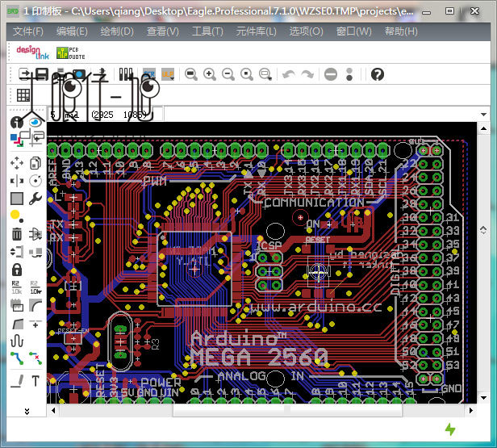Expand more tools double chevron

tap(27, 411)
